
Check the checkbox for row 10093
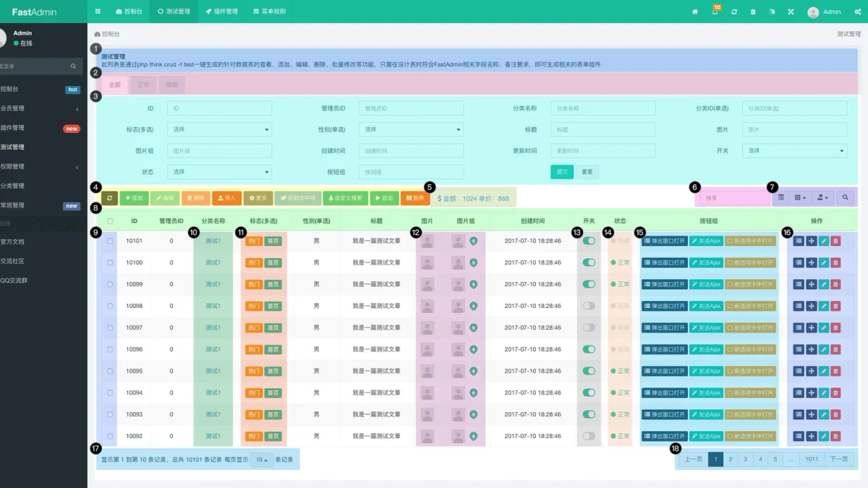pyautogui.click(x=110, y=414)
